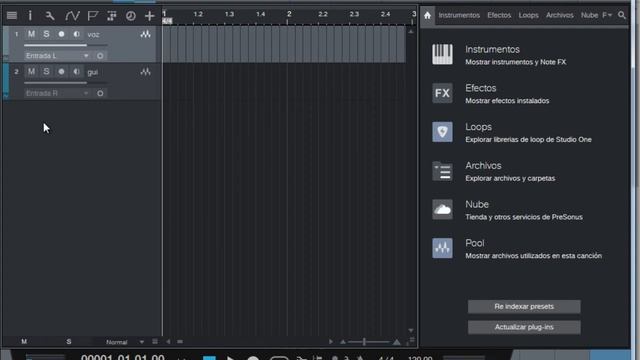Open the Efectos FX icon
This screenshot has width=640, height=360.
coord(442,93)
